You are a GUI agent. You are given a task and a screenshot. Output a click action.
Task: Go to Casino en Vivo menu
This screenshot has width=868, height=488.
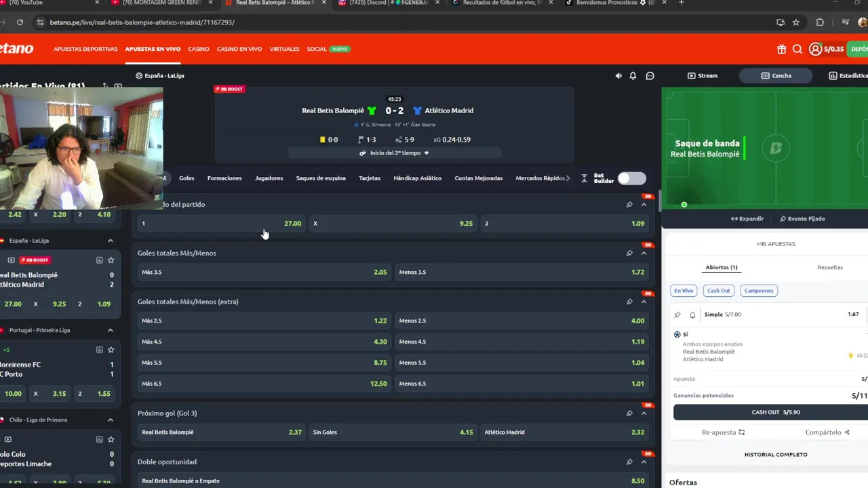(239, 49)
